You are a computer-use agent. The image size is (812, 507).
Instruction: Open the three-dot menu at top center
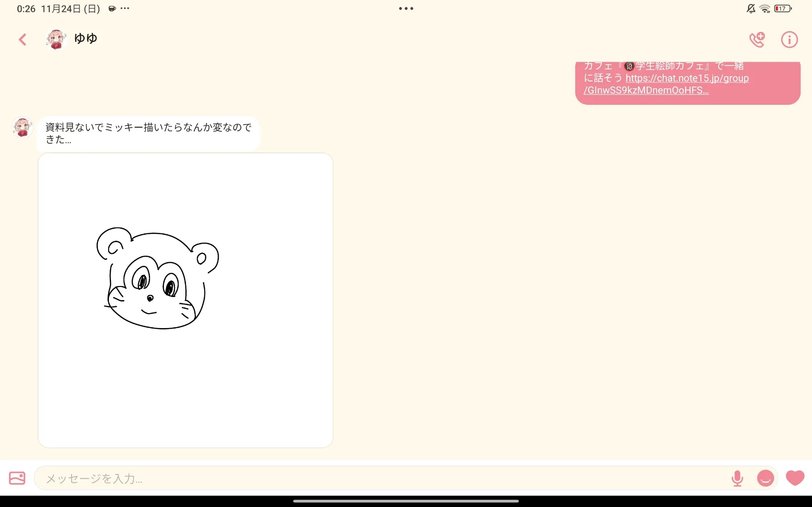pos(406,9)
